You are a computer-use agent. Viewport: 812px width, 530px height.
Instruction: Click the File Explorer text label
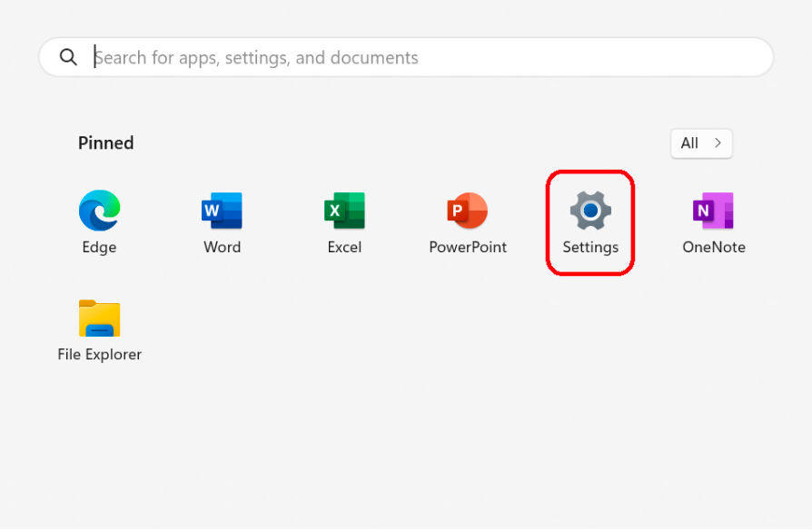click(x=99, y=355)
